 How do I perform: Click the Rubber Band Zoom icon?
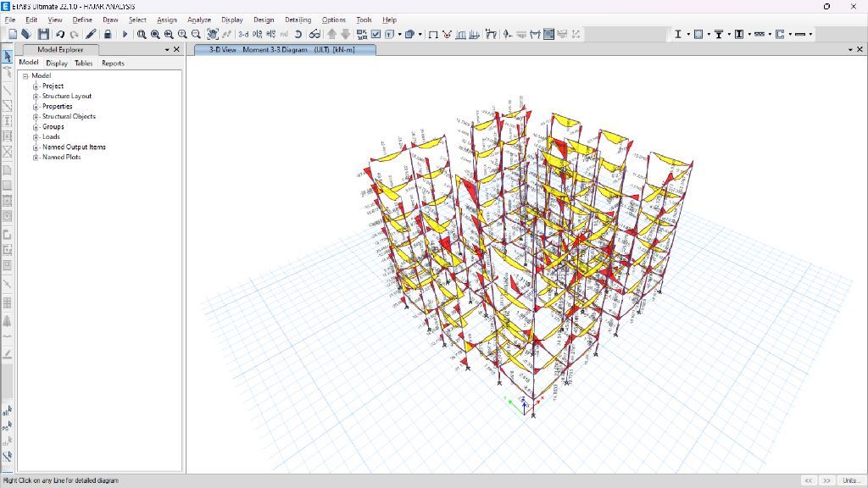click(x=142, y=34)
